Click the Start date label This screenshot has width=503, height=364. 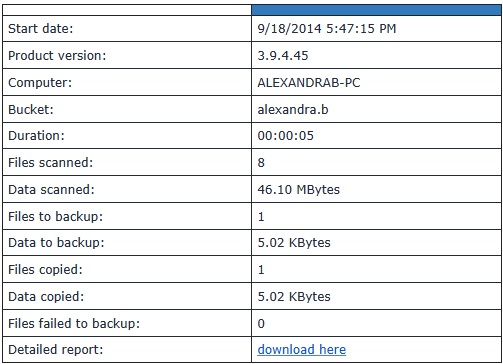point(40,29)
